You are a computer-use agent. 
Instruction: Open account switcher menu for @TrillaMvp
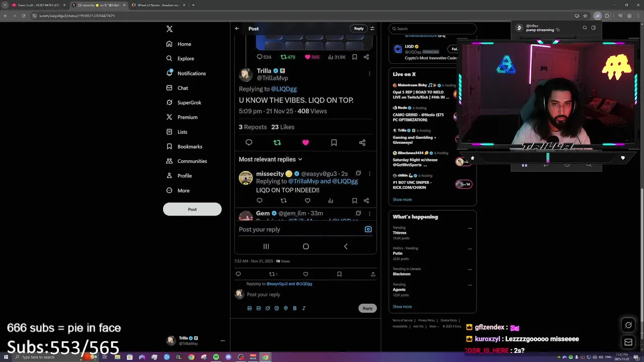pos(222,340)
